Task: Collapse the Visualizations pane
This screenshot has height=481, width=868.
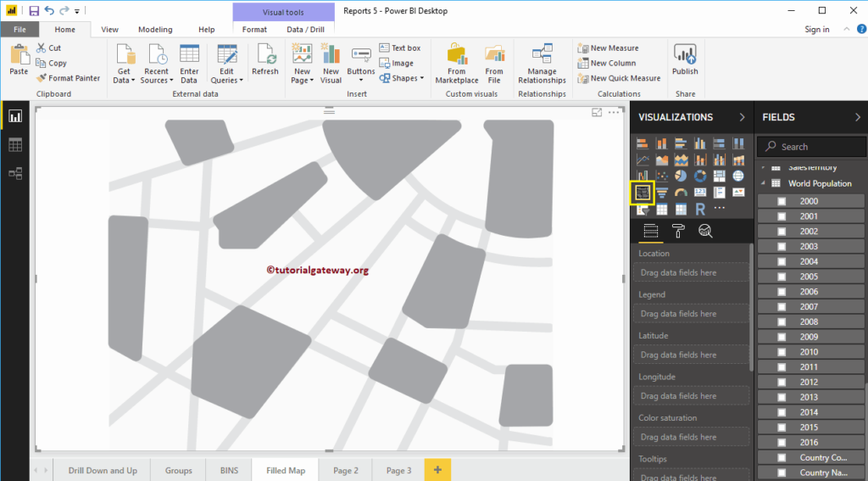Action: (x=742, y=117)
